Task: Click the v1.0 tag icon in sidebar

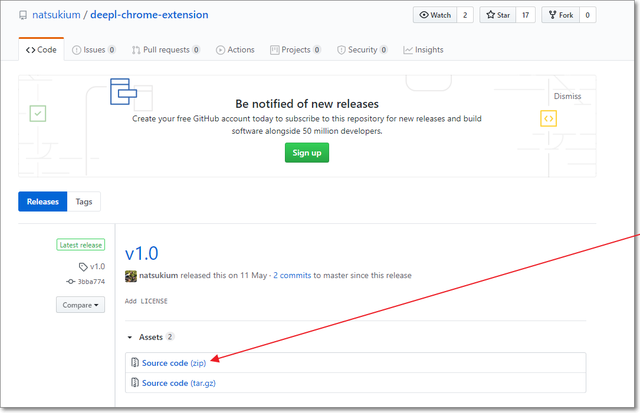Action: tap(83, 267)
